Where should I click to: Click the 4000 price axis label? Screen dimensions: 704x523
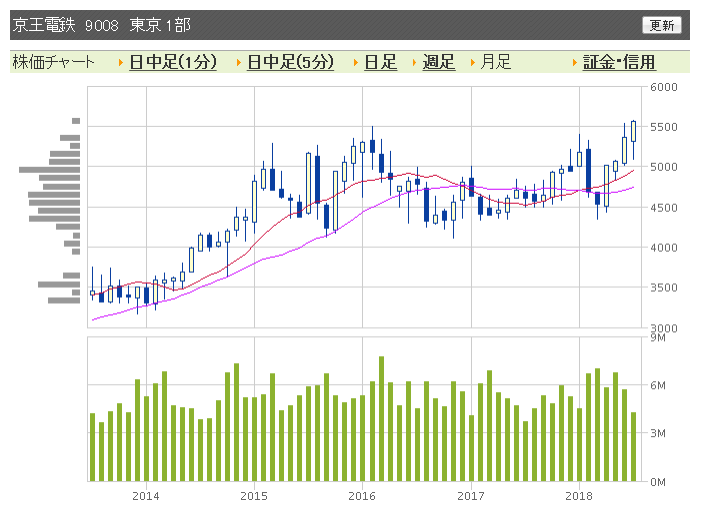coord(664,248)
